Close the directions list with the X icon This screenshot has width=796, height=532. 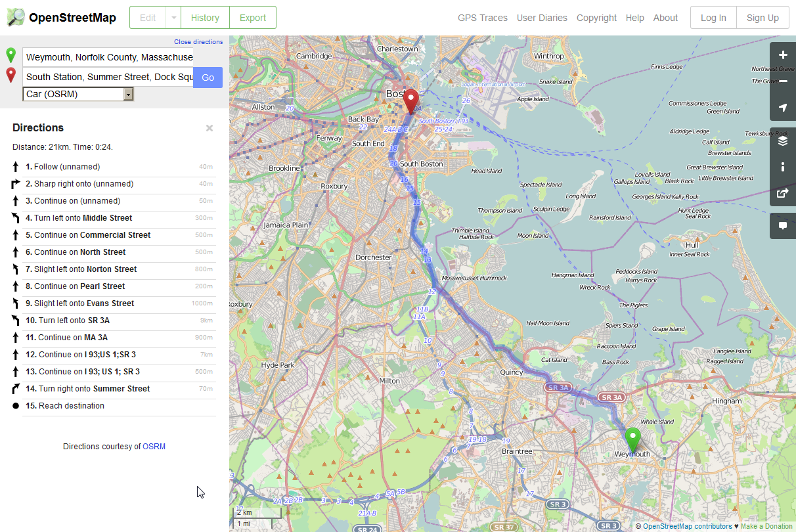tap(210, 128)
